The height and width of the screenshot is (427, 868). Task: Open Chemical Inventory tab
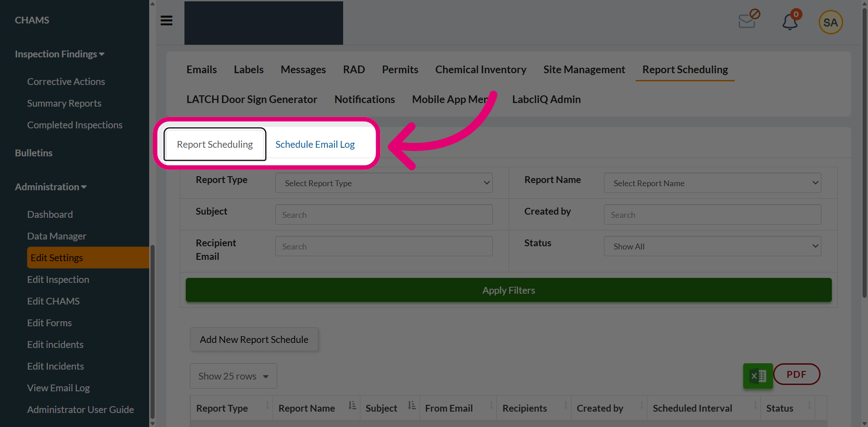481,70
